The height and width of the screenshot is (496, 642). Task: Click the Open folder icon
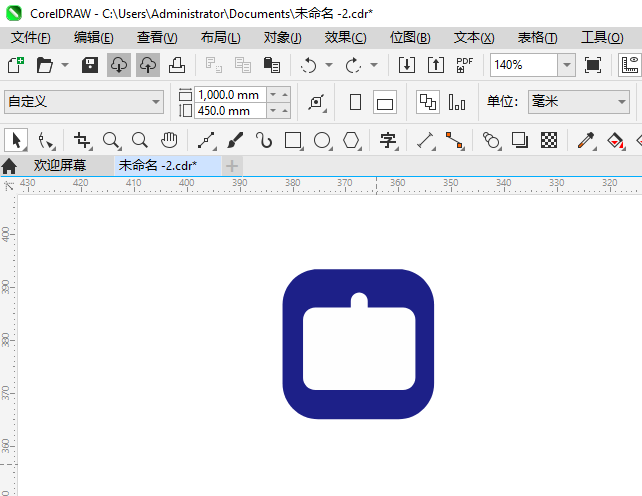[x=45, y=65]
